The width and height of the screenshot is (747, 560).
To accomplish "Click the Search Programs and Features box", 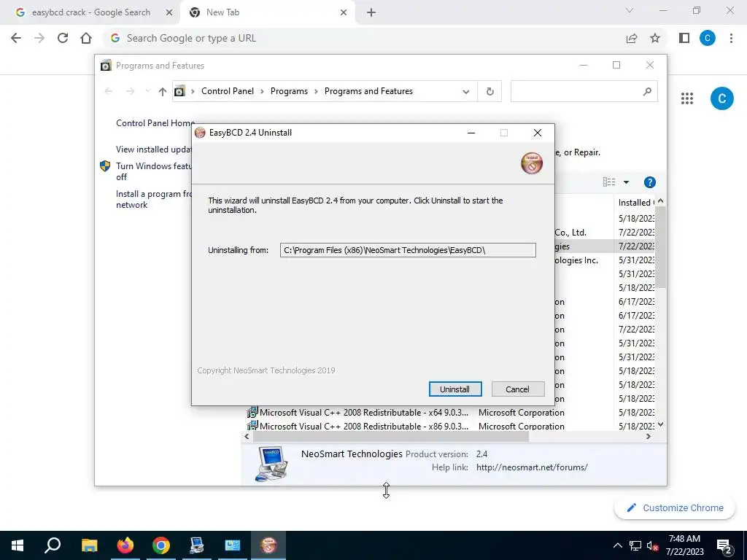I will pyautogui.click(x=584, y=91).
